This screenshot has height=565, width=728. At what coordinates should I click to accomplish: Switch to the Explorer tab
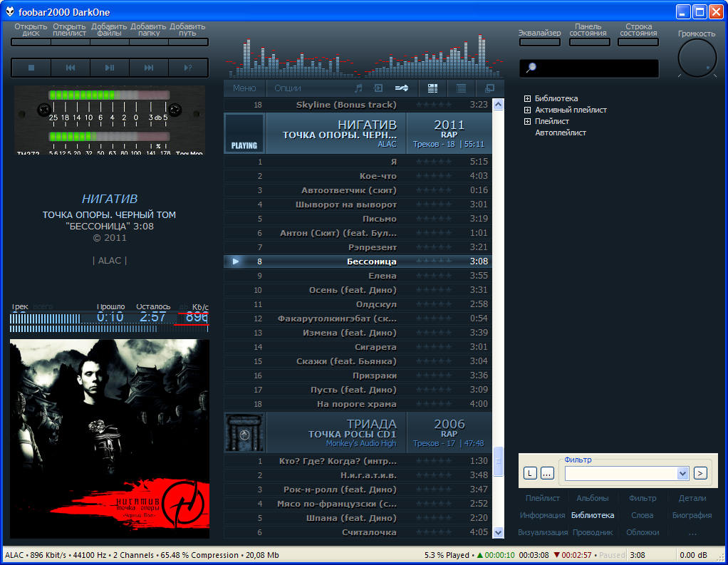point(593,532)
